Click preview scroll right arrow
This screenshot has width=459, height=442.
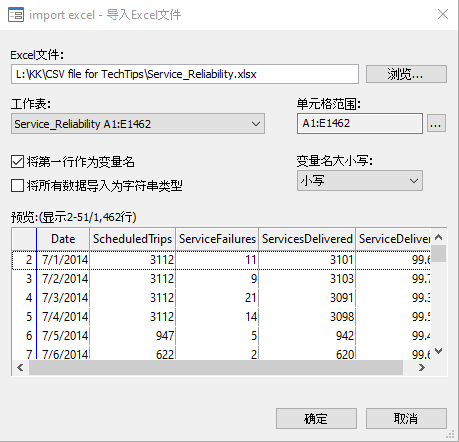coord(422,368)
